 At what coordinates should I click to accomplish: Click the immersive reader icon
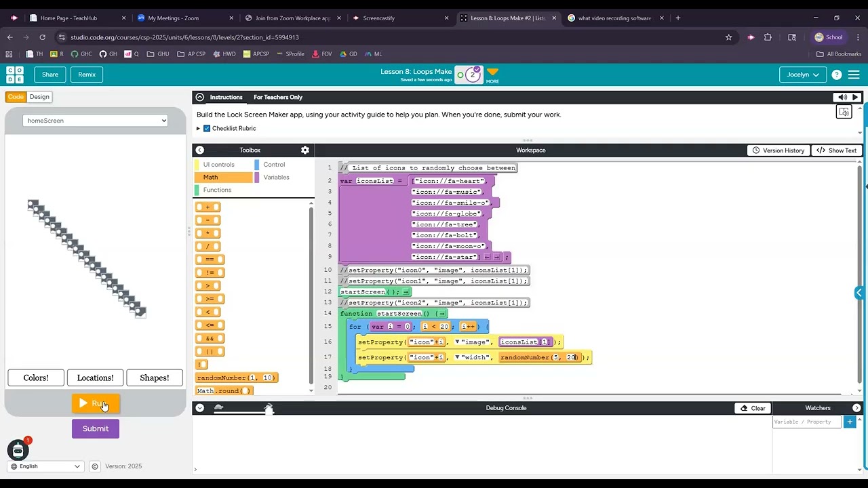844,112
